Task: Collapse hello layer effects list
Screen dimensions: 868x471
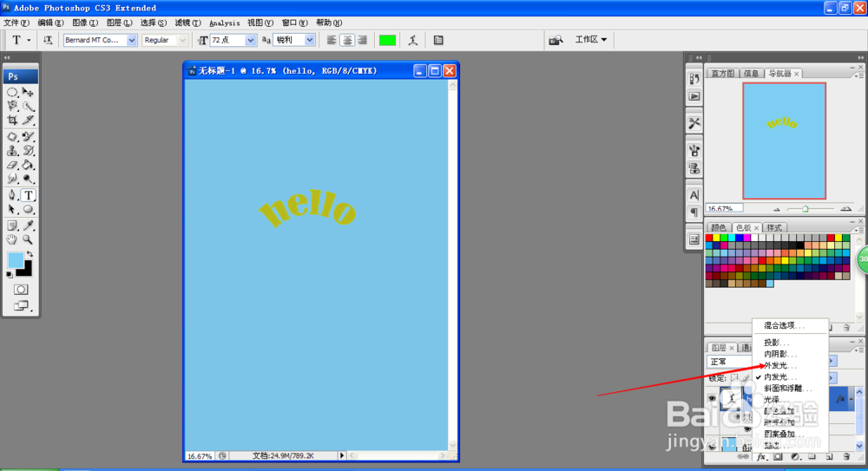Action: point(852,398)
